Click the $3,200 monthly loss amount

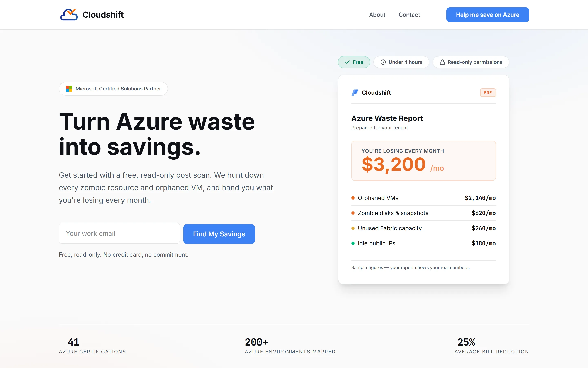394,164
